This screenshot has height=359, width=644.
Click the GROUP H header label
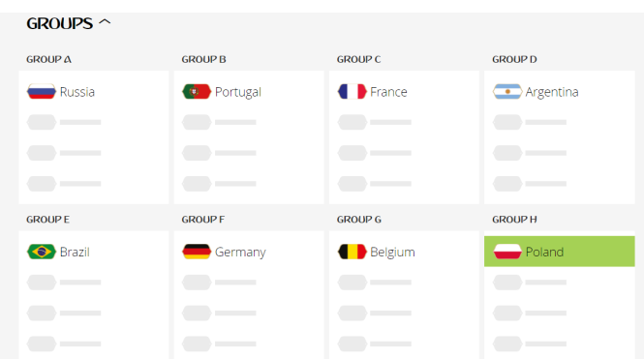click(x=514, y=220)
